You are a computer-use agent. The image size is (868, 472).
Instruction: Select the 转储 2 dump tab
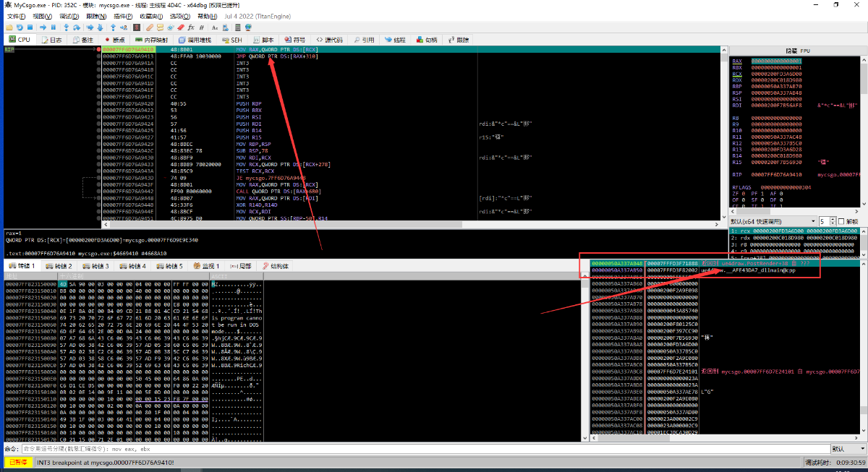click(x=60, y=266)
